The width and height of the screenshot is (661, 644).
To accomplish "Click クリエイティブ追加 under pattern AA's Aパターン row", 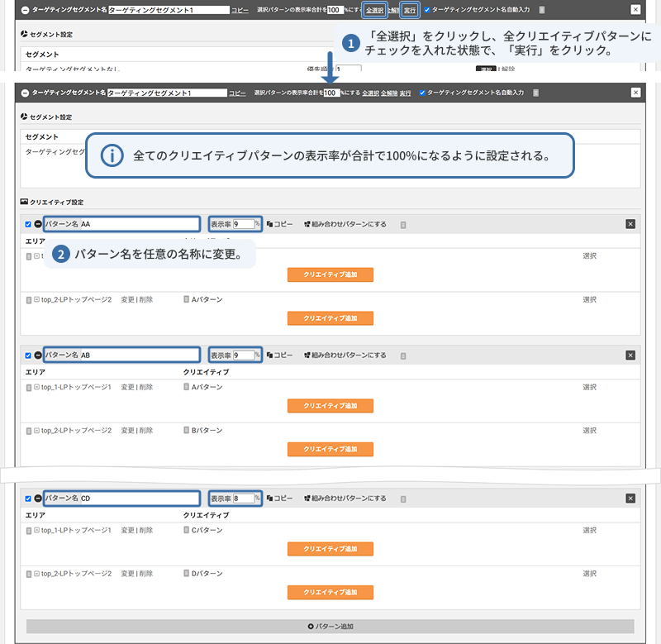I will click(330, 318).
